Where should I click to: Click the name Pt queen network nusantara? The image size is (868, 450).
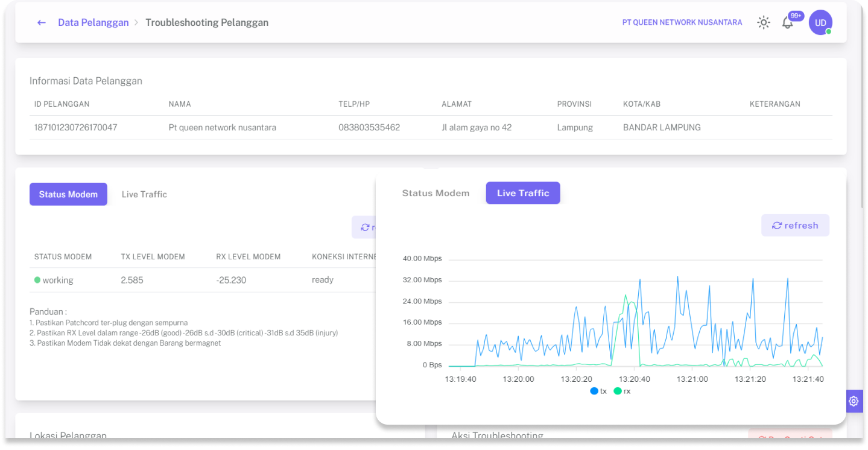coord(223,128)
